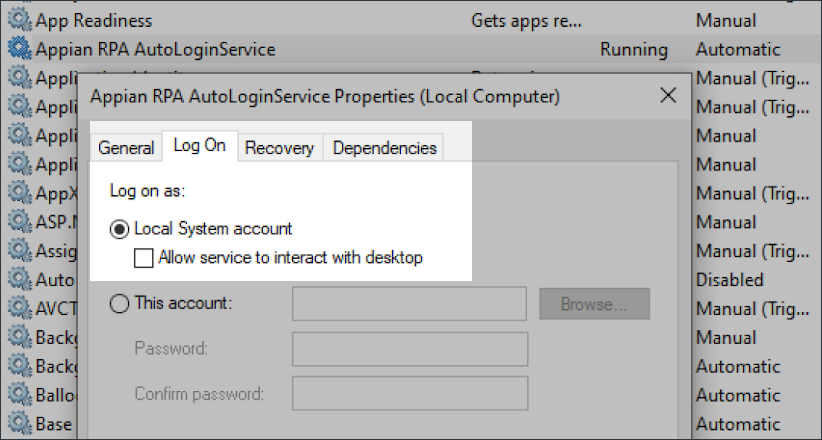The width and height of the screenshot is (822, 440).
Task: Open the Recovery tab
Action: click(x=279, y=148)
